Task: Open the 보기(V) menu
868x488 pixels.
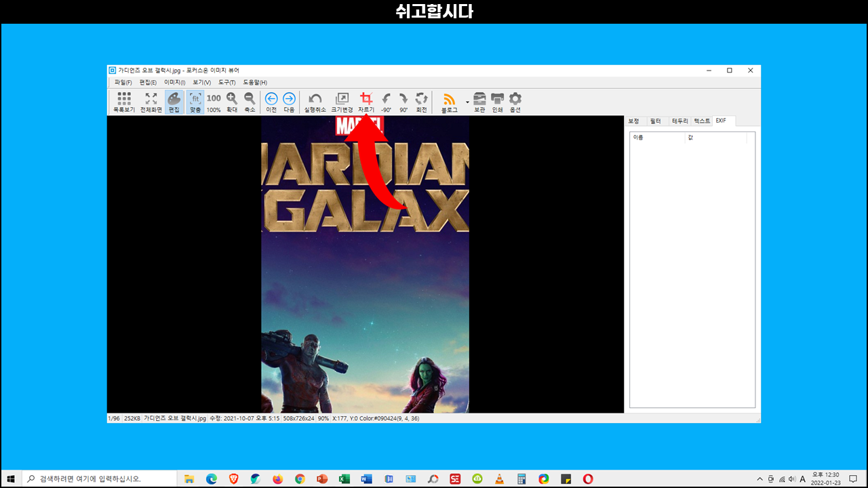Action: point(201,82)
